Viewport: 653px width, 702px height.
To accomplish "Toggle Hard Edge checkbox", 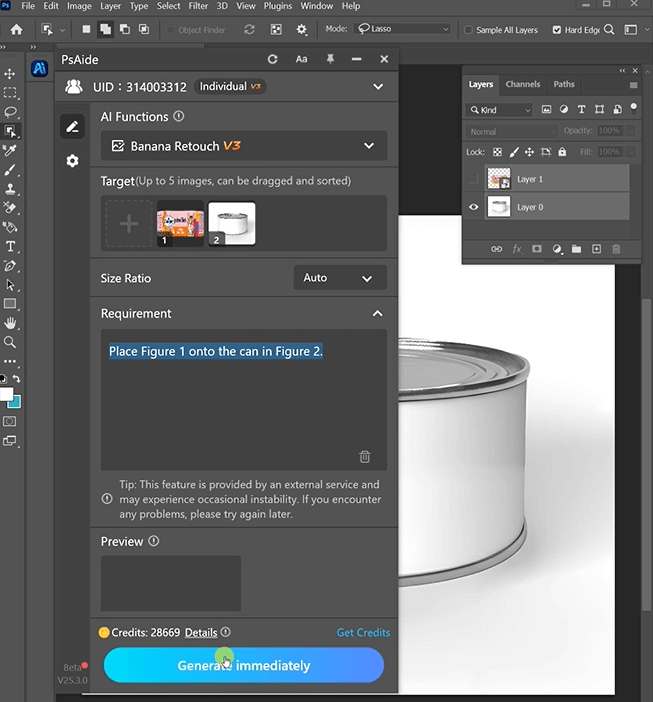I will tap(556, 30).
